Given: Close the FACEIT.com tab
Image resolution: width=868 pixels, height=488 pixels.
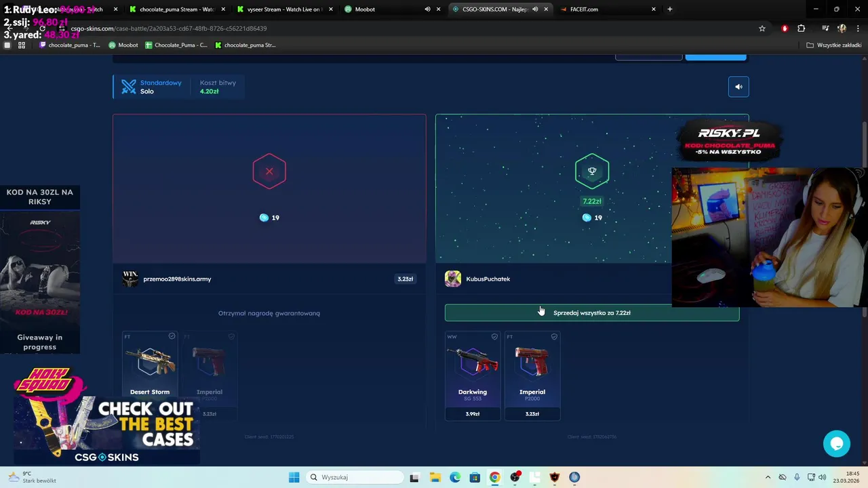Looking at the screenshot, I should click(x=654, y=9).
